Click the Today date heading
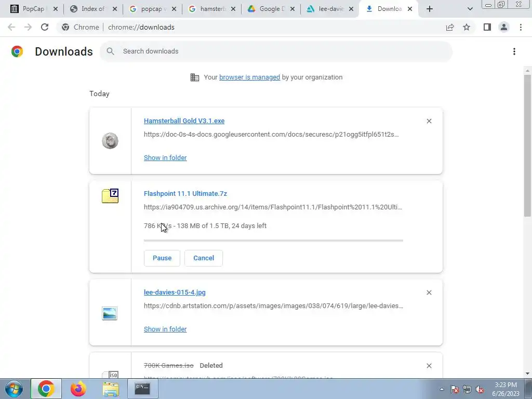This screenshot has width=532, height=399. point(99,94)
